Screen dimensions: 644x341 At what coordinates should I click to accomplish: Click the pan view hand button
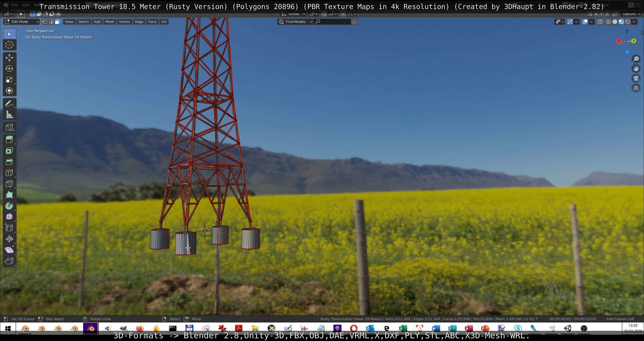click(x=636, y=68)
